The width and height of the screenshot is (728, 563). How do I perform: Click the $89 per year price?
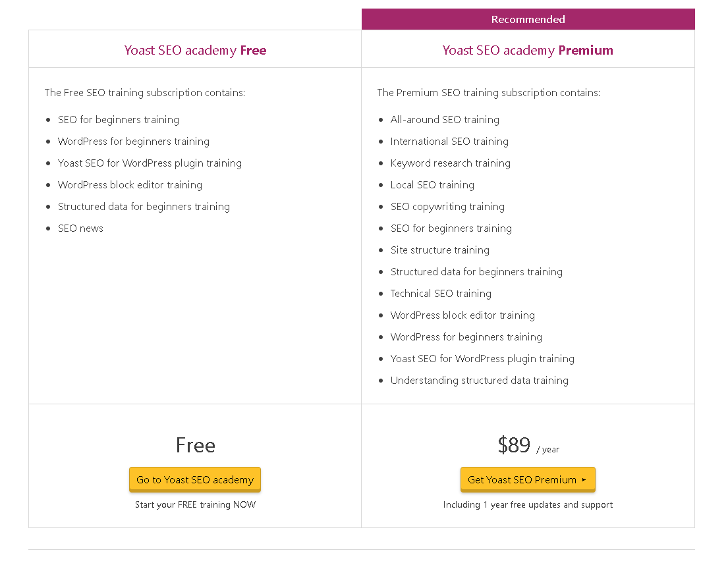click(x=528, y=446)
